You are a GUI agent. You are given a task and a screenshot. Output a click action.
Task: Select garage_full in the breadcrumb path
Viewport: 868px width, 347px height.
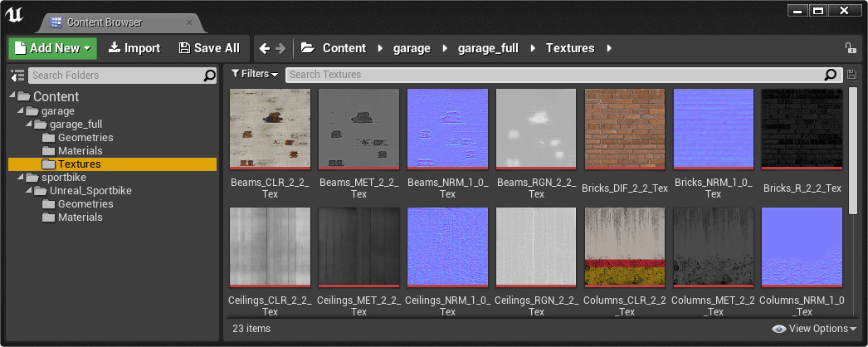tap(488, 48)
